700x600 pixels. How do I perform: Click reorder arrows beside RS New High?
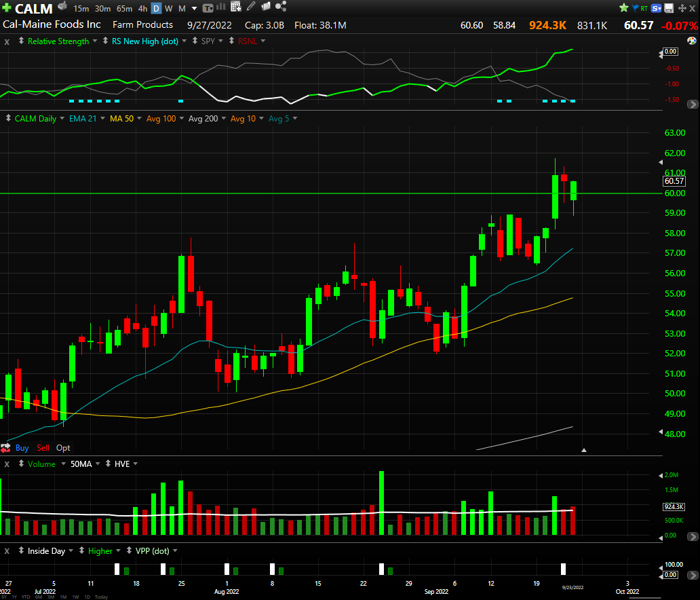click(x=105, y=41)
